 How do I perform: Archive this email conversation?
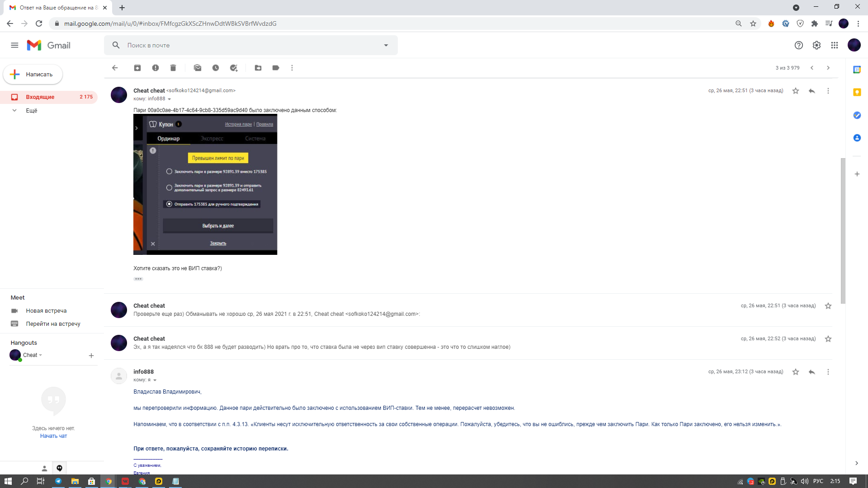tap(137, 68)
